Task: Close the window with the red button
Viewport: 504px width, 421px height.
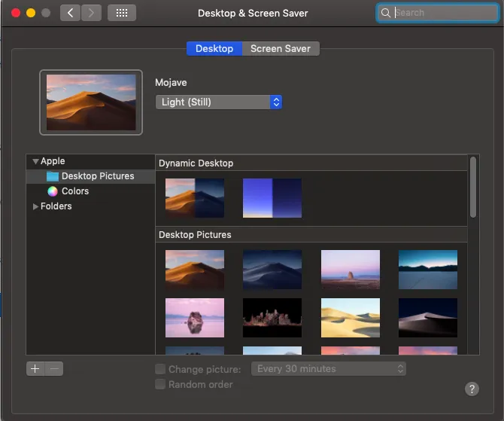Action: 16,13
